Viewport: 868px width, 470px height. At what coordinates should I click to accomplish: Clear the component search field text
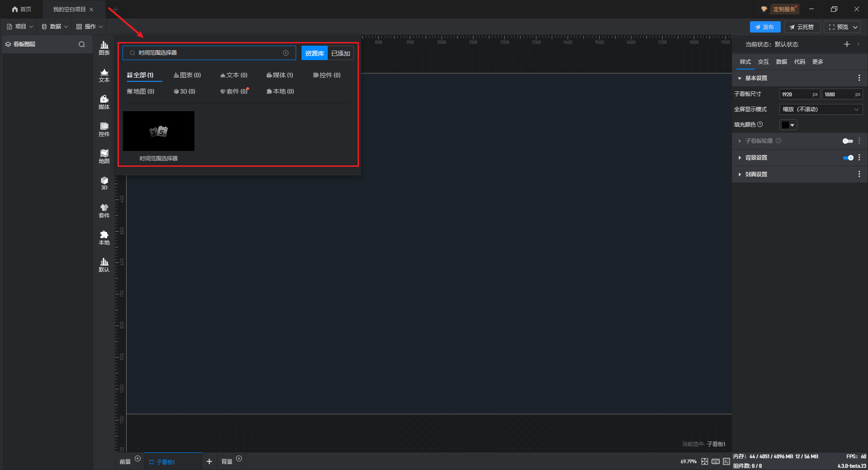tap(286, 53)
